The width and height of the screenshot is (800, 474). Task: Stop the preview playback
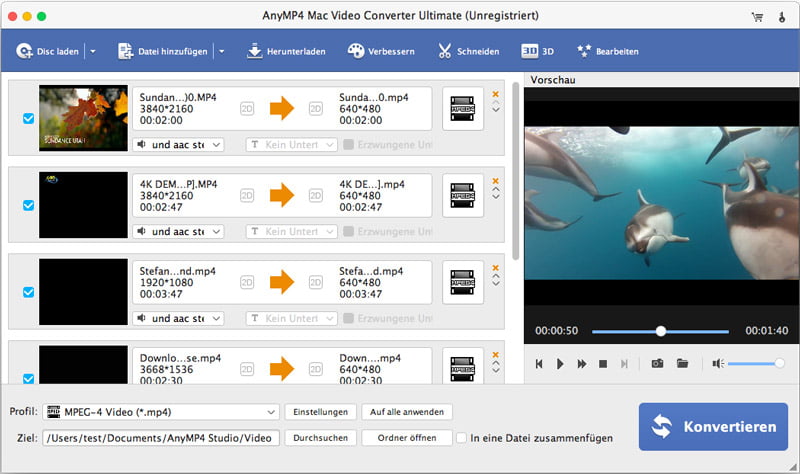pyautogui.click(x=603, y=364)
